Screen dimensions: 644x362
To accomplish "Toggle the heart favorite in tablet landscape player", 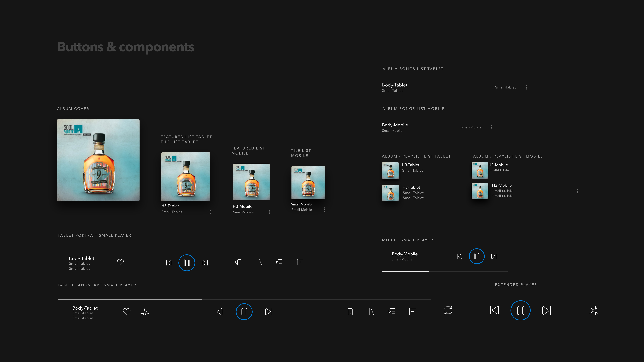I will point(126,311).
